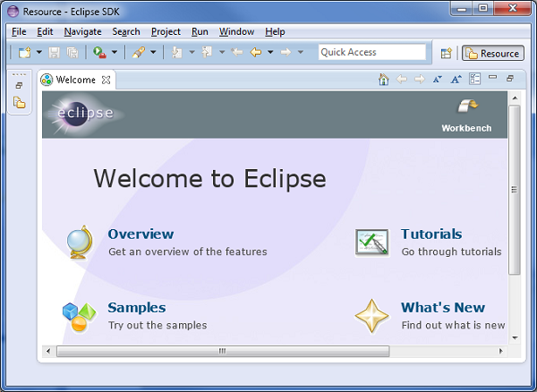This screenshot has height=392, width=537.
Task: Click the Next Annotation icon
Action: click(x=176, y=53)
